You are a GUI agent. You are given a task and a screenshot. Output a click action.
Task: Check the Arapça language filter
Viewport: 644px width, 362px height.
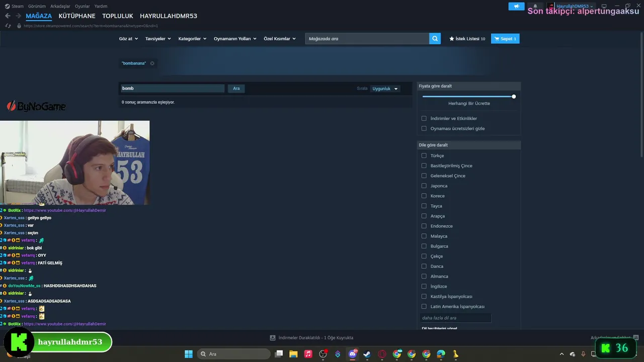pos(424,216)
